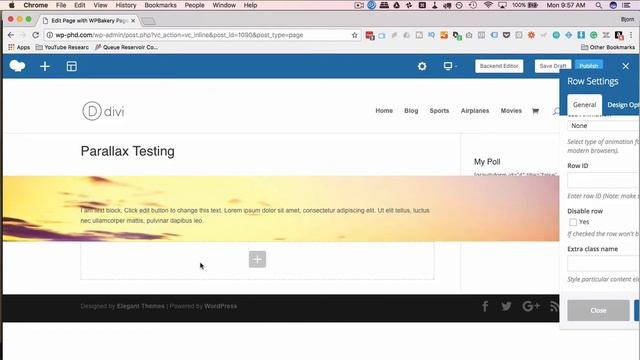This screenshot has width=640, height=360.
Task: Click the Divi logo
Action: (103, 111)
